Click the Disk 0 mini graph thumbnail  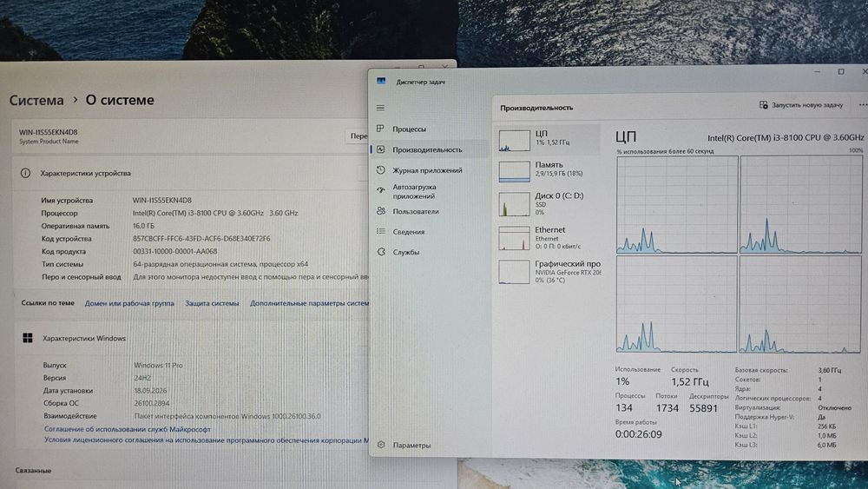pos(514,204)
